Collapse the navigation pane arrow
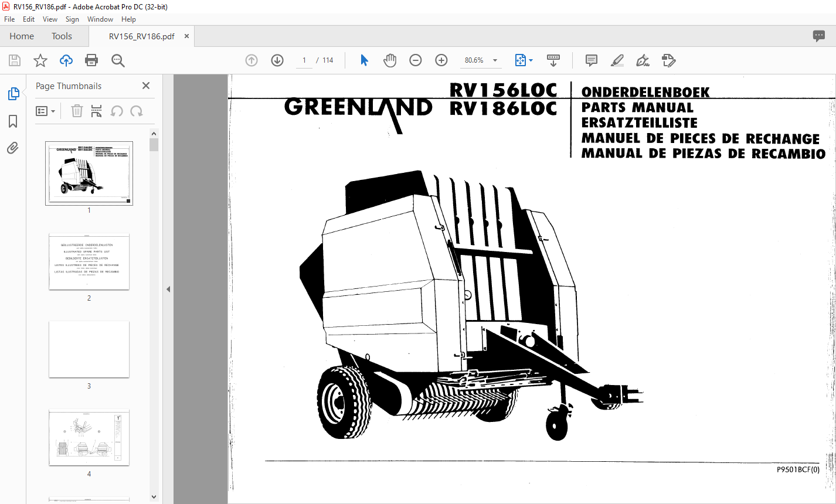Viewport: 836px width, 504px height. coord(168,289)
